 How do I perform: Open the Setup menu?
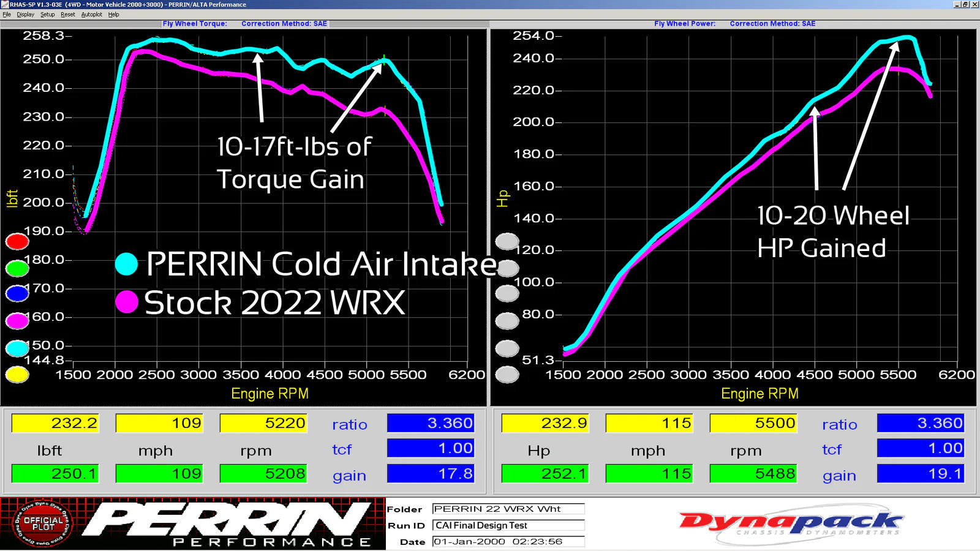pyautogui.click(x=47, y=13)
